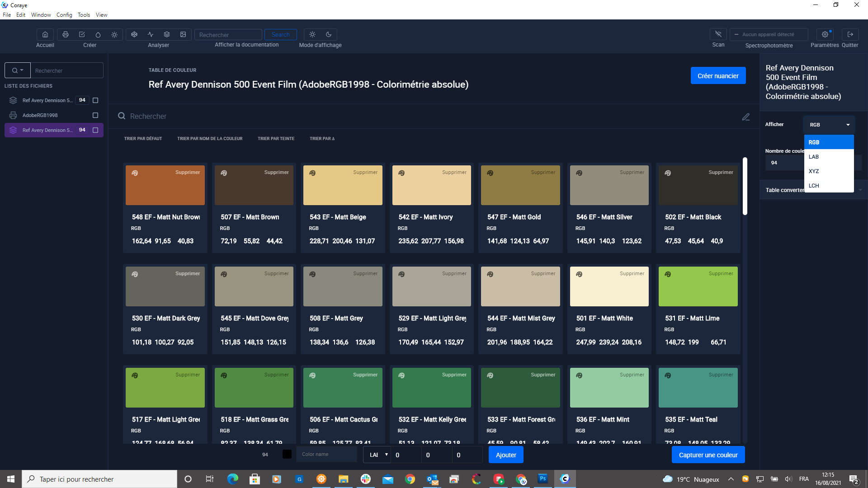Click the color table vertical scrollbar
The height and width of the screenshot is (488, 868).
[x=745, y=186]
